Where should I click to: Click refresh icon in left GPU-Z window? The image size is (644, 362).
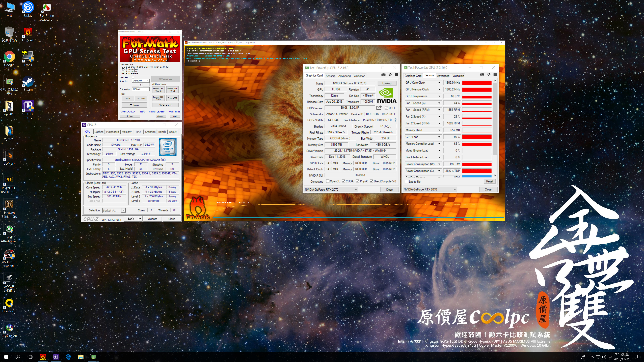(390, 74)
